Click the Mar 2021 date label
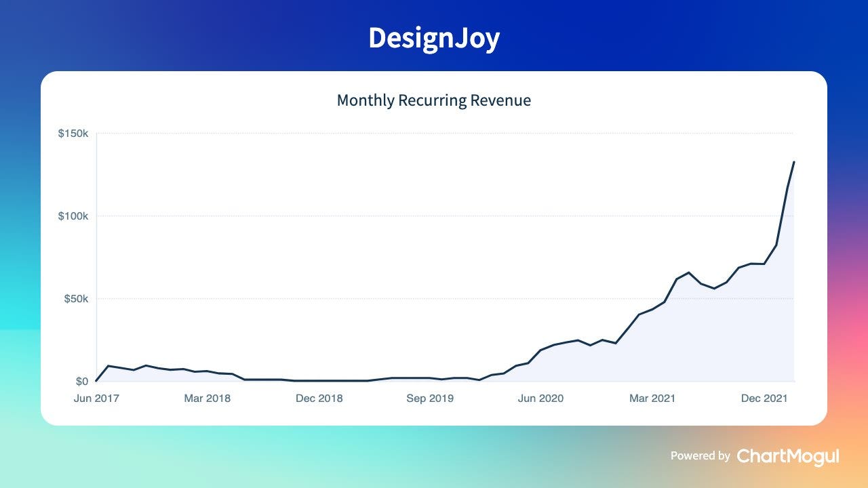 coord(652,399)
